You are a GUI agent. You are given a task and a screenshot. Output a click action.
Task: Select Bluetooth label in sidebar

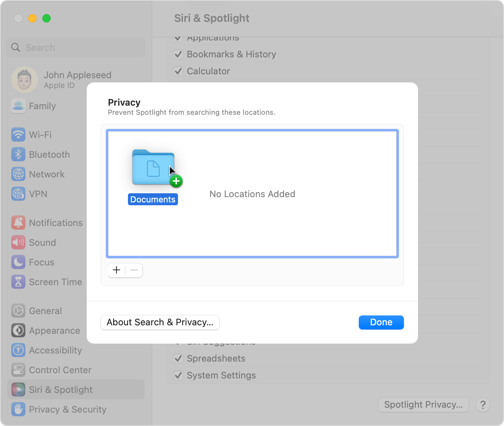click(49, 155)
